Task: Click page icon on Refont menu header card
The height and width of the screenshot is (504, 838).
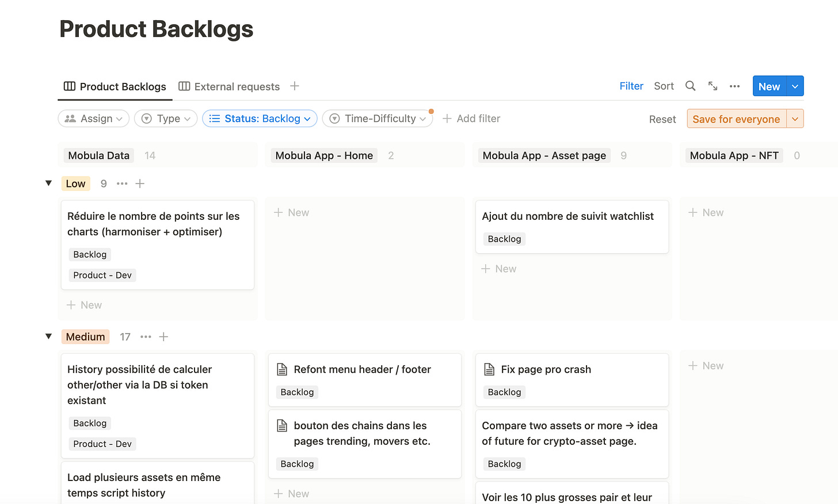Action: pos(282,369)
